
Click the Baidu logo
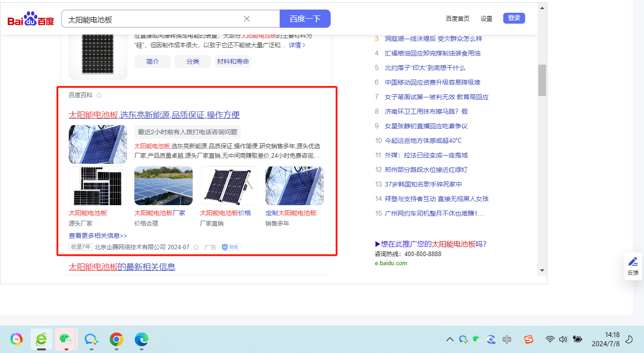[x=31, y=20]
